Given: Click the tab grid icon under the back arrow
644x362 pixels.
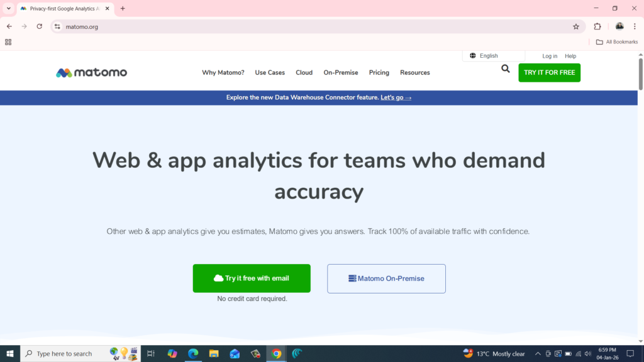Looking at the screenshot, I should [x=8, y=42].
